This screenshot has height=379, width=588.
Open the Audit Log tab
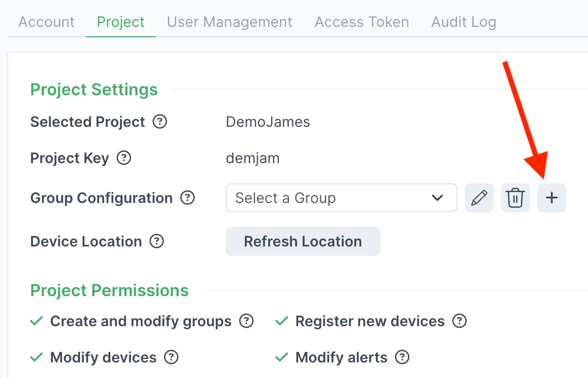pos(464,22)
